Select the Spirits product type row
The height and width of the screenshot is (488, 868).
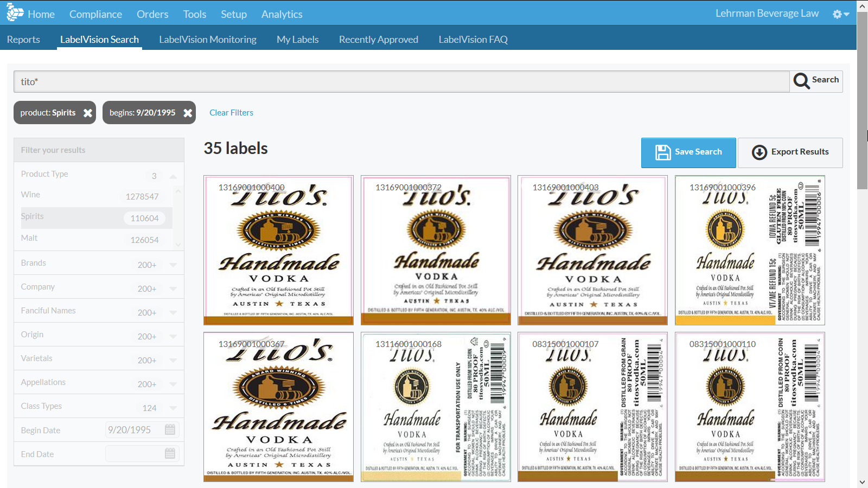click(x=97, y=217)
